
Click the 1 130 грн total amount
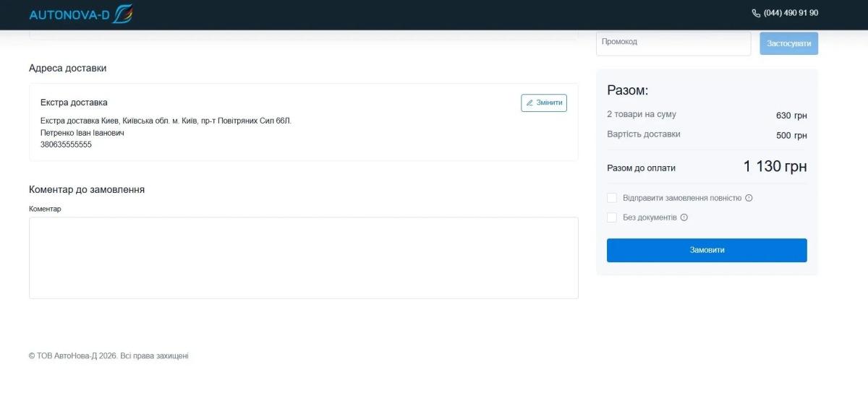click(775, 167)
